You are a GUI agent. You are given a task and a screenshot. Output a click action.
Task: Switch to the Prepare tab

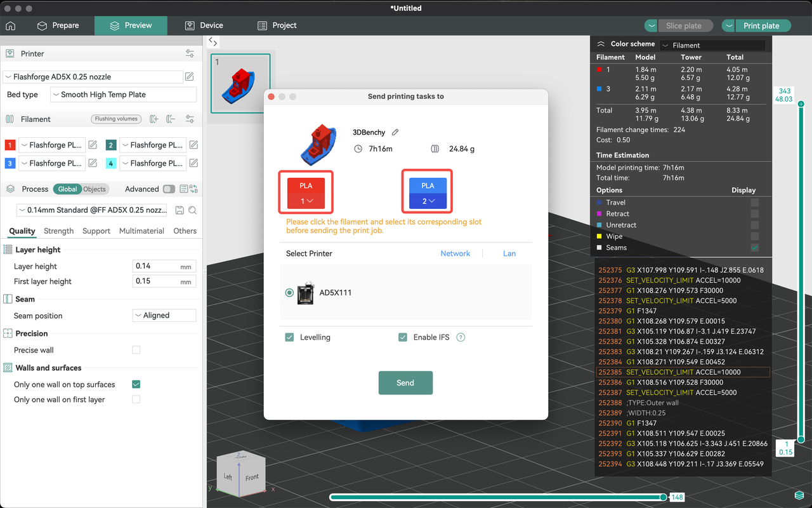58,25
